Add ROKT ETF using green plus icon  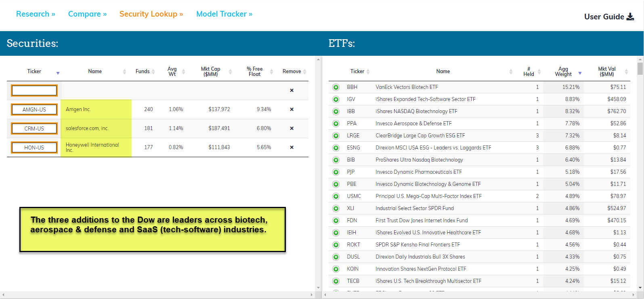click(336, 245)
